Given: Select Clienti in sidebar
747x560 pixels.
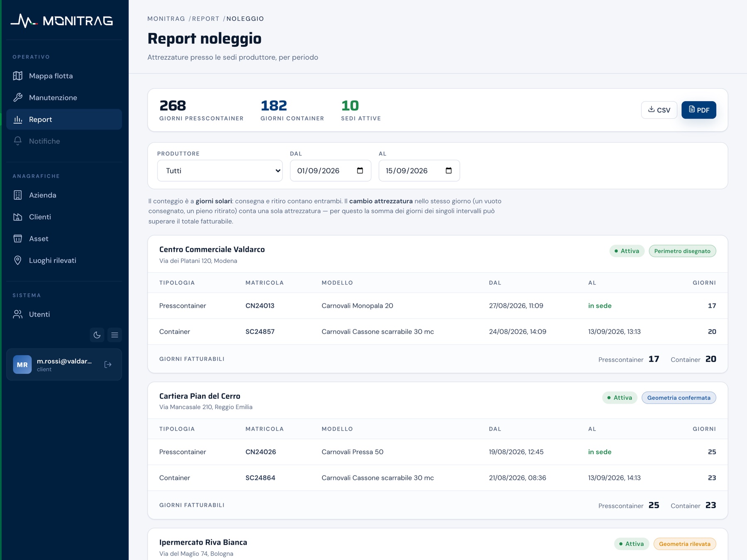Looking at the screenshot, I should point(64,217).
